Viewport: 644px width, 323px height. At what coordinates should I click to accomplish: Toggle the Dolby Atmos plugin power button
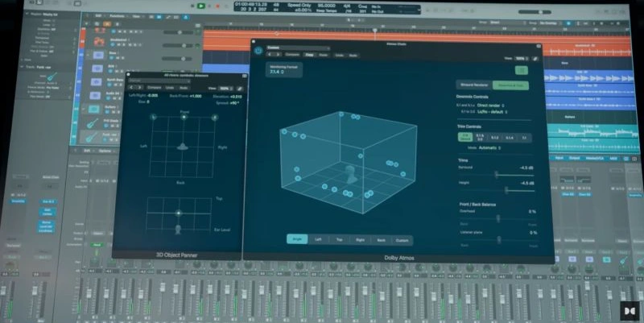pos(258,50)
